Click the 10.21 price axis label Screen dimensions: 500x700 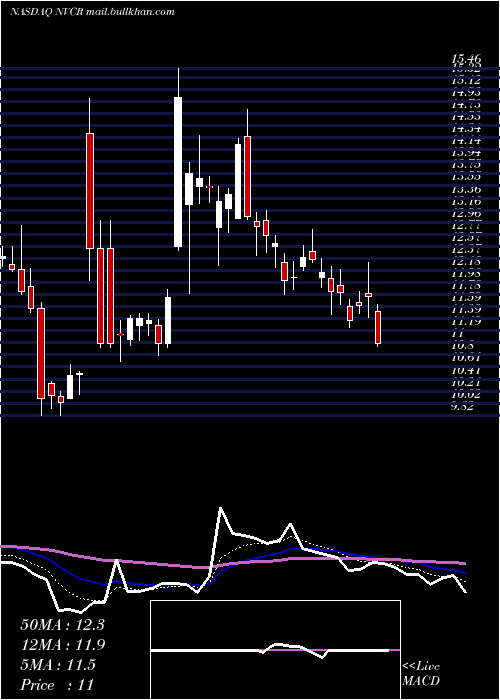pos(466,382)
